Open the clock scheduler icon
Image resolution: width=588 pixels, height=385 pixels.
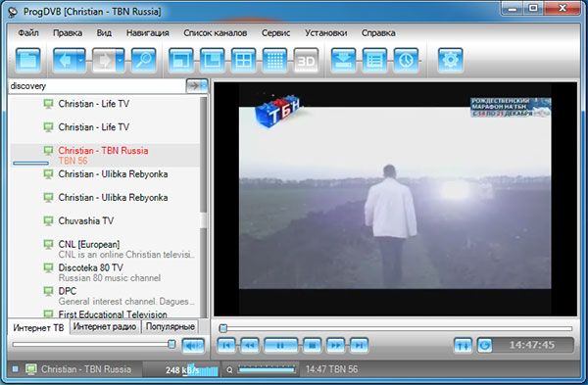pos(406,61)
